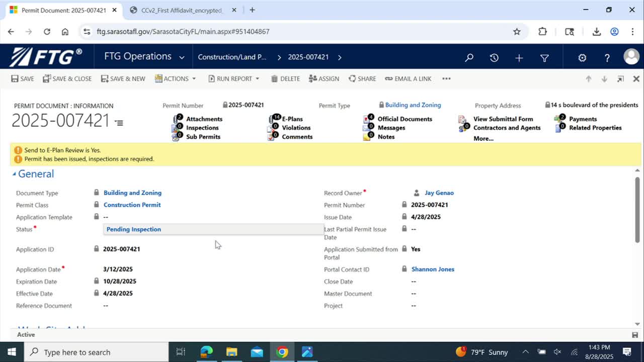The width and height of the screenshot is (644, 362).
Task: Open the Actions dropdown menu
Action: [176, 79]
